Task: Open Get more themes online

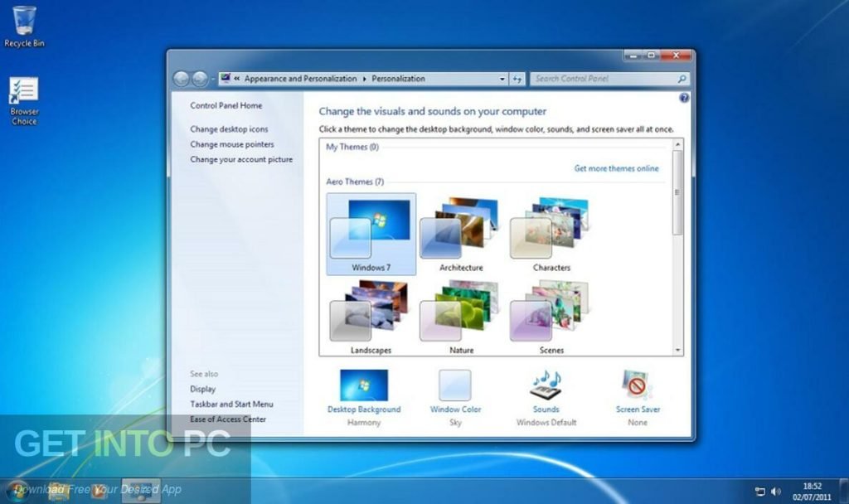Action: pyautogui.click(x=617, y=168)
